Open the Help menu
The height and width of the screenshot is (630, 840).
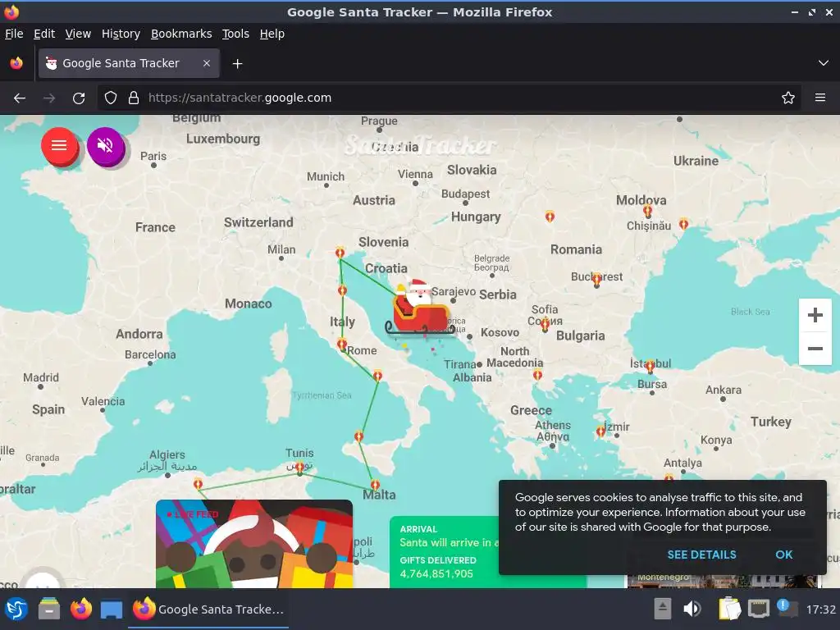point(272,34)
